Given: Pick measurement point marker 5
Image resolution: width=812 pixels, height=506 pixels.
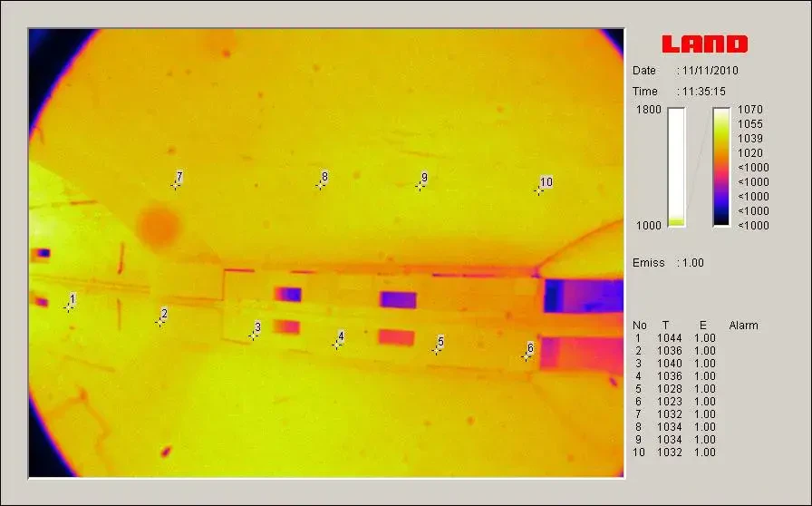Looking at the screenshot, I should pyautogui.click(x=436, y=350).
